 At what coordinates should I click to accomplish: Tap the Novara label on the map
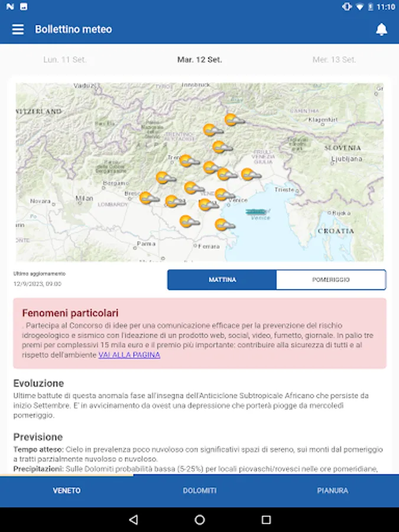click(40, 201)
